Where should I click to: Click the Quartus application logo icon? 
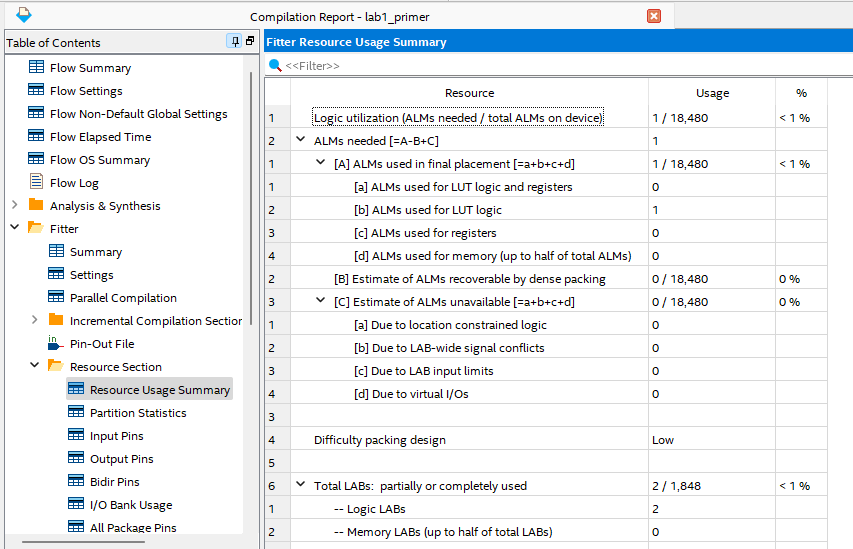(24, 15)
